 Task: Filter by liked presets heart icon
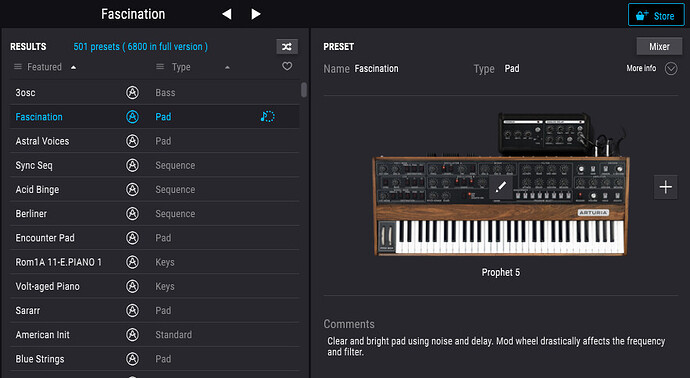(x=287, y=66)
